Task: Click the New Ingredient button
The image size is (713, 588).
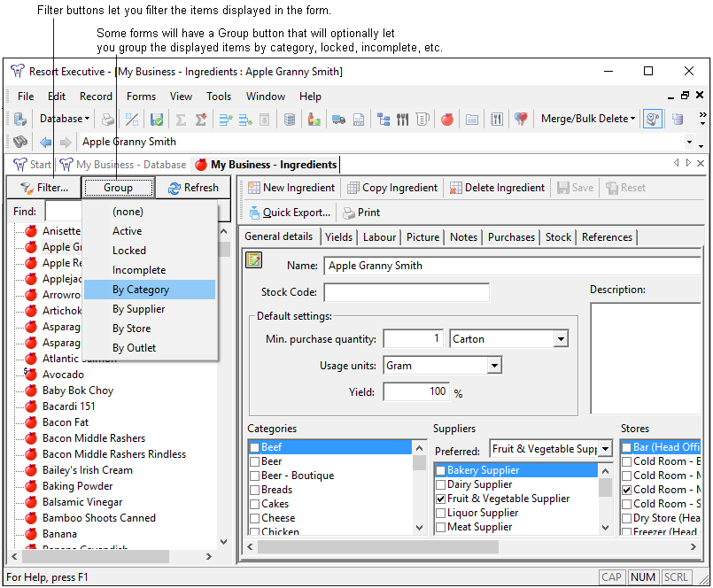Action: click(x=291, y=188)
